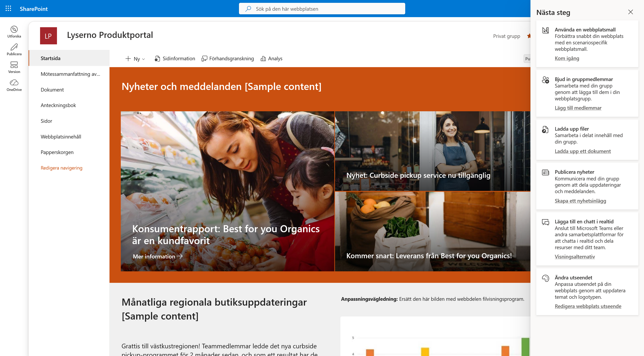Viewport: 644px width, 356px height.
Task: Click Ladda upp ett dokument link
Action: (583, 151)
